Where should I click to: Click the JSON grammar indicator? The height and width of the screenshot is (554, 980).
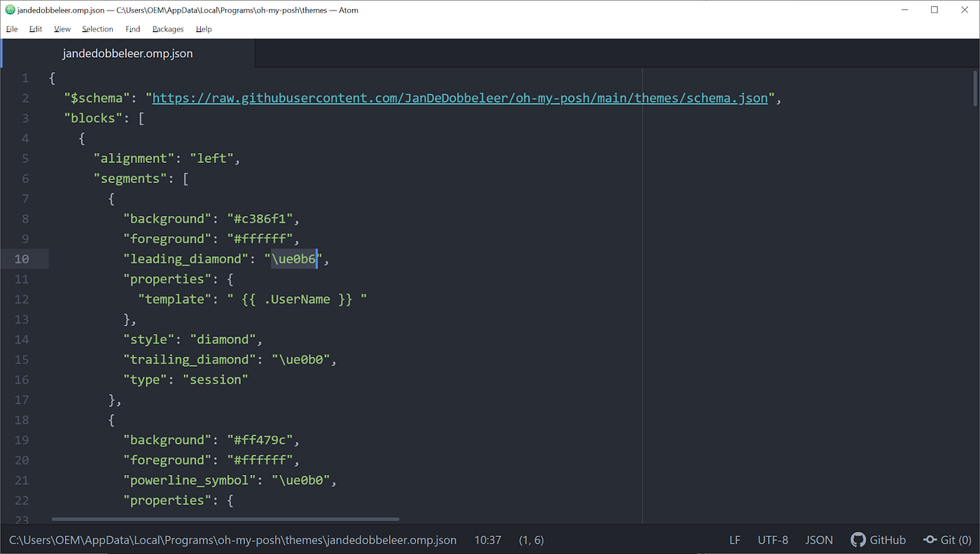pos(818,539)
